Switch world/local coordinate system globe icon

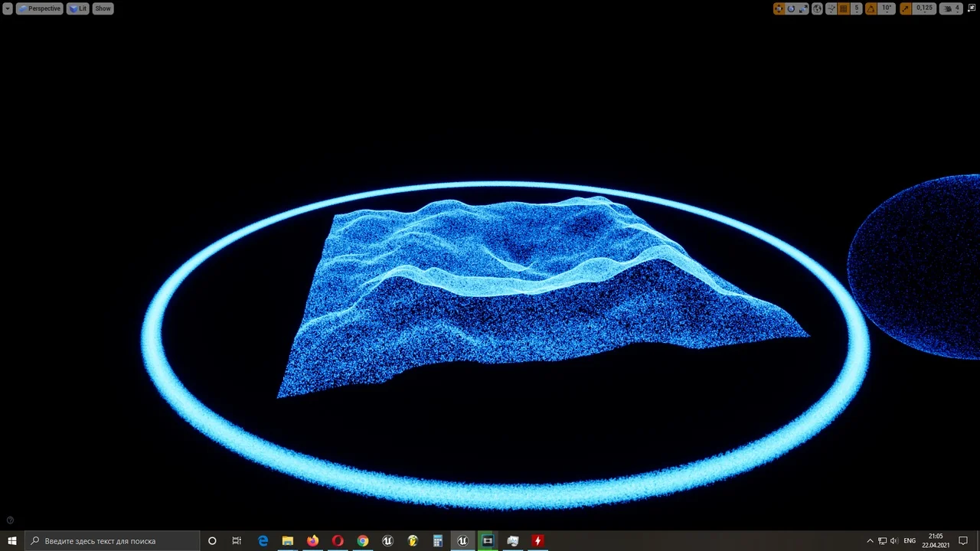817,8
